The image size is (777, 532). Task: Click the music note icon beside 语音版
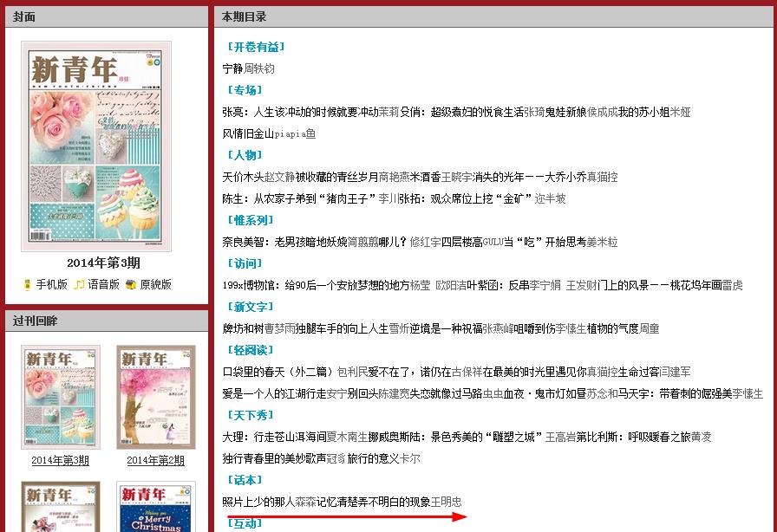[x=79, y=285]
